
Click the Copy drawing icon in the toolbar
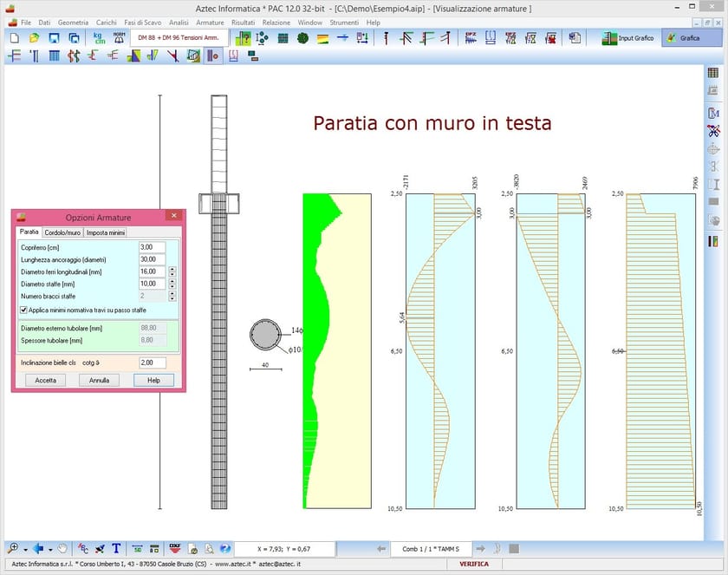[x=73, y=36]
